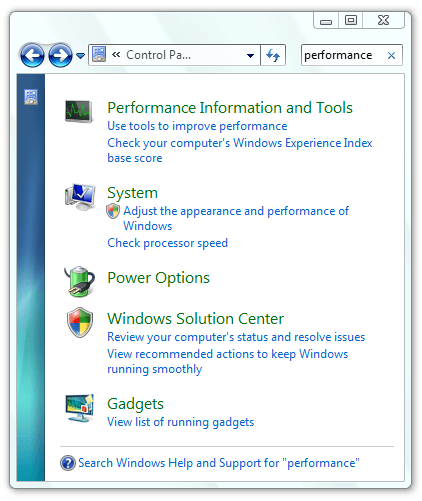Click Control Pa... address bar text

[158, 55]
